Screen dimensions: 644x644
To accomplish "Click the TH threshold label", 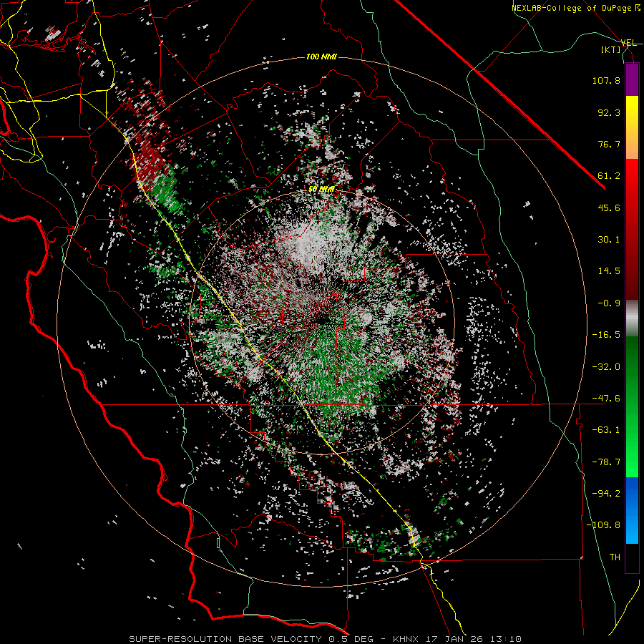I will (615, 557).
